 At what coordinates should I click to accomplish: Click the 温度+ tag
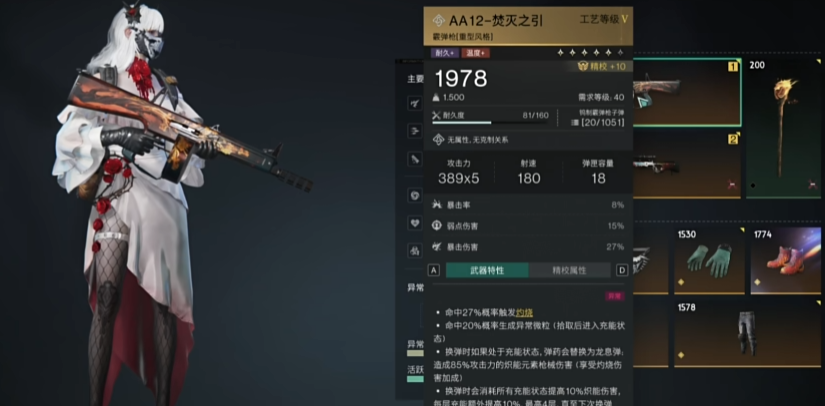[x=476, y=53]
